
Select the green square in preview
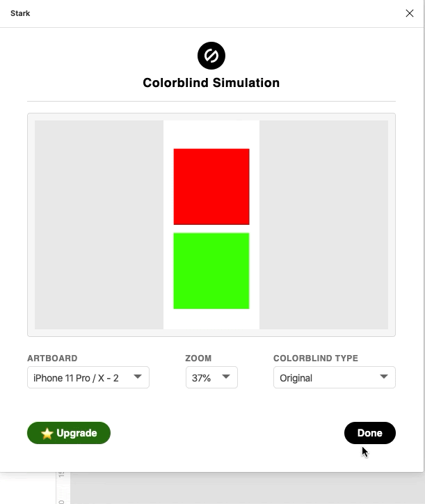coord(211,271)
